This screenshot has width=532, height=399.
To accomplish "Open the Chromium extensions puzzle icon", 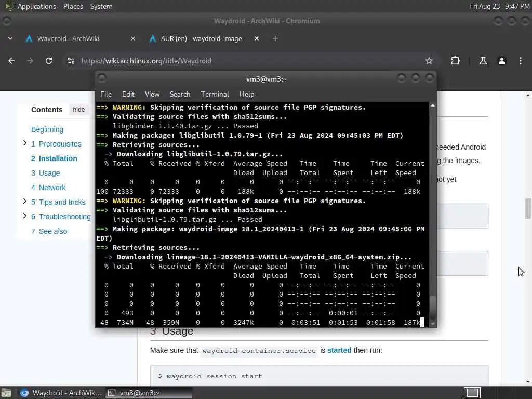I will [x=455, y=61].
